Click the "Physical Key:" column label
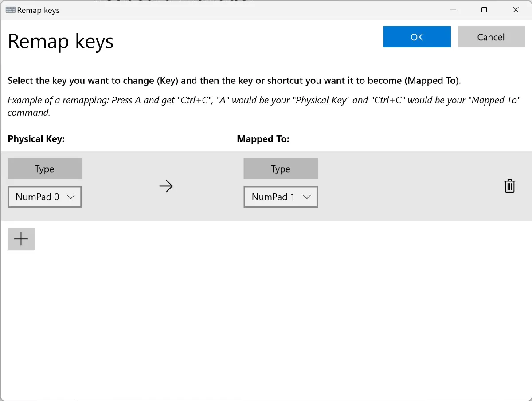Screen dimensions: 532x401 (36, 139)
